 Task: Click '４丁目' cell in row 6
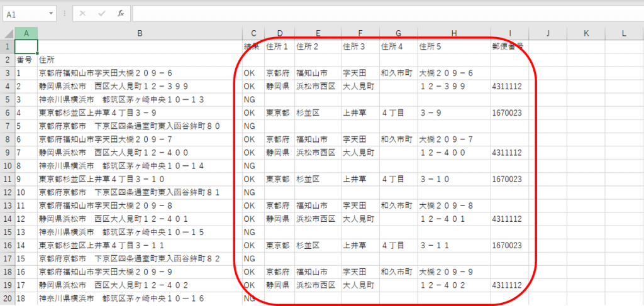click(x=398, y=113)
